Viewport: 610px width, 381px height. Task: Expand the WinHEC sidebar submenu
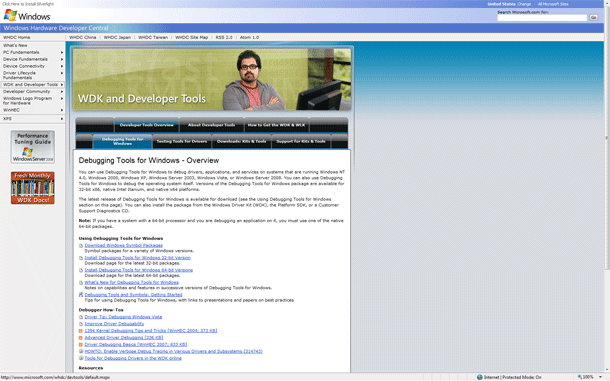point(62,110)
